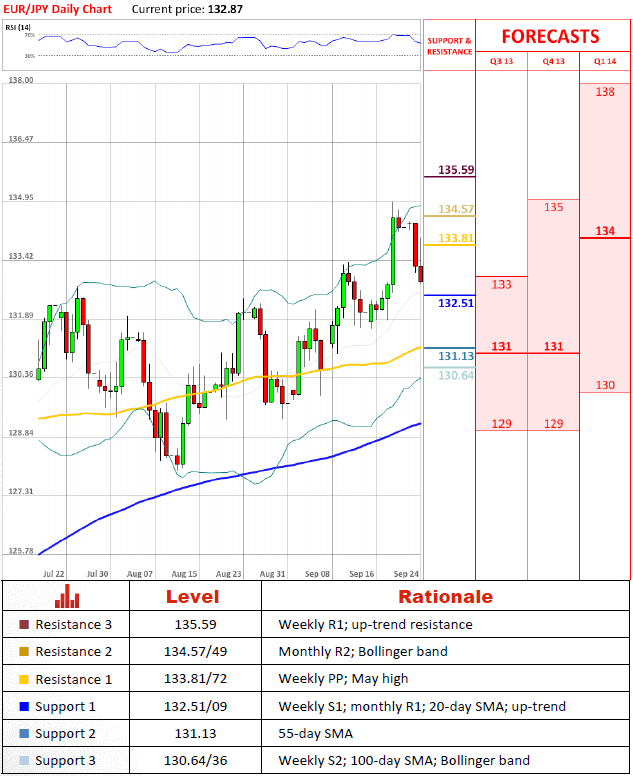The width and height of the screenshot is (633, 776).
Task: Click the red bar chart icon in table header
Action: click(67, 597)
